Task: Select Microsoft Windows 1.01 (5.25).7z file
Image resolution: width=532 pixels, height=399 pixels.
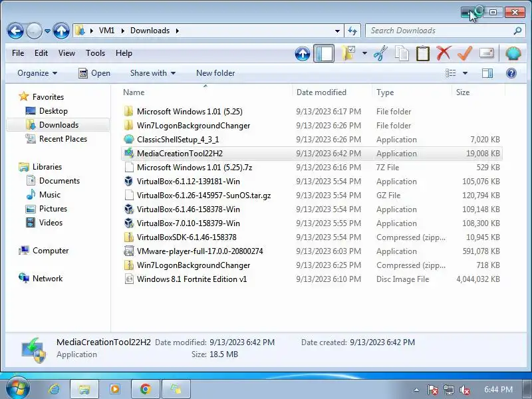Action: [x=312, y=168]
